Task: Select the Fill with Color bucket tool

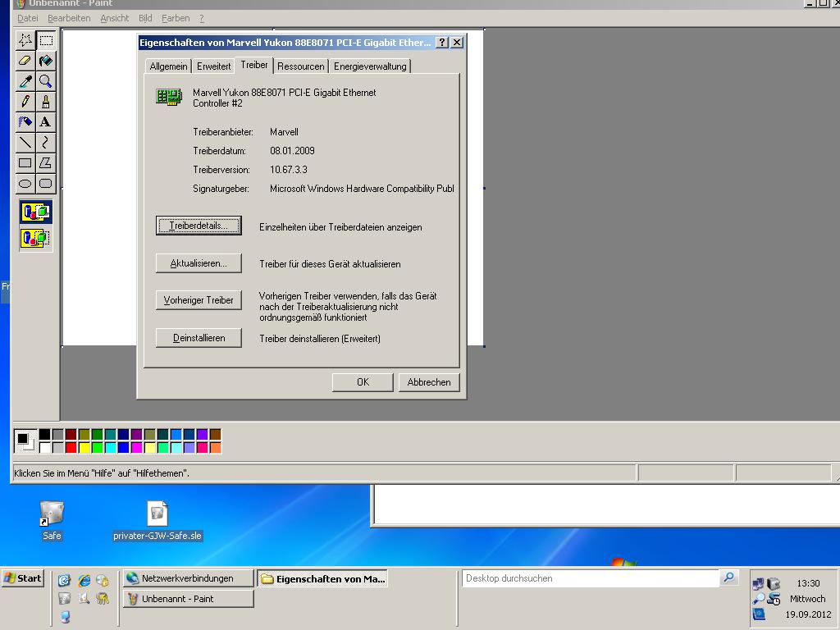Action: tap(46, 61)
